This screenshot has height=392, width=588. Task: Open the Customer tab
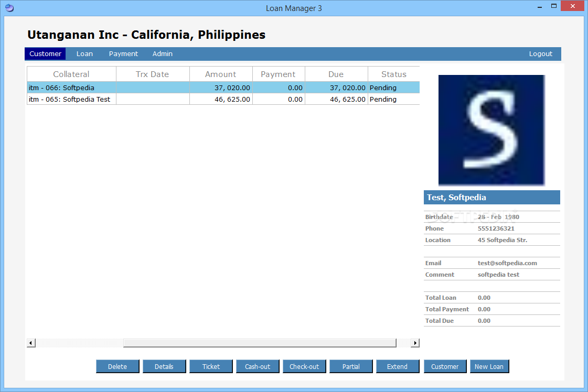pyautogui.click(x=46, y=53)
